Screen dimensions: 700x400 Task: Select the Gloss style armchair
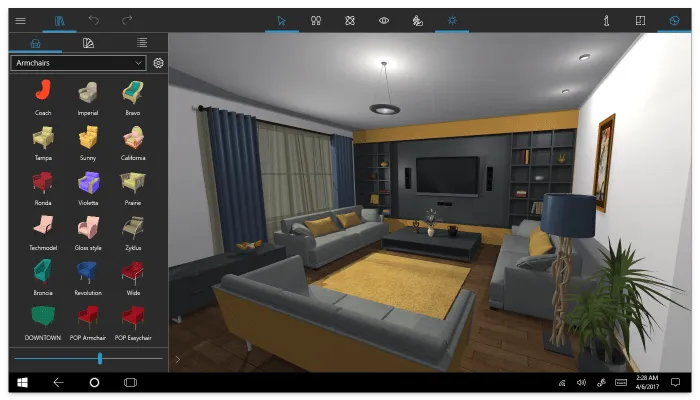pyautogui.click(x=88, y=233)
